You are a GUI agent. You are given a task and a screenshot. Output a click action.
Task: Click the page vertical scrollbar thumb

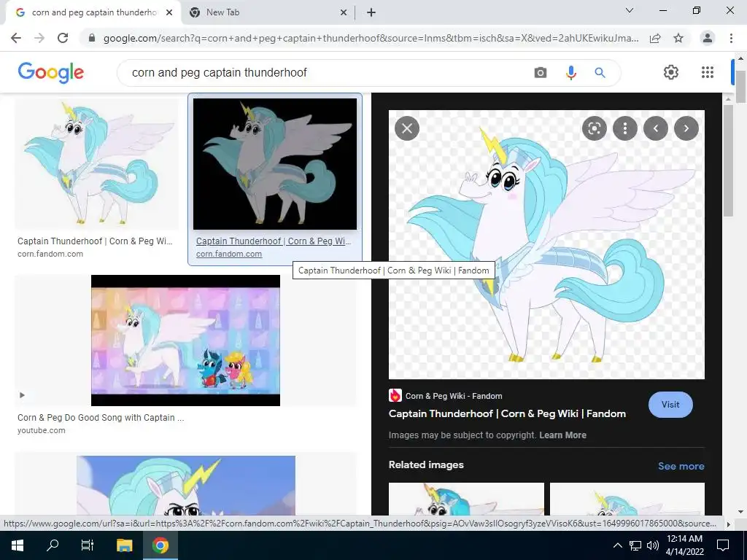click(x=741, y=87)
